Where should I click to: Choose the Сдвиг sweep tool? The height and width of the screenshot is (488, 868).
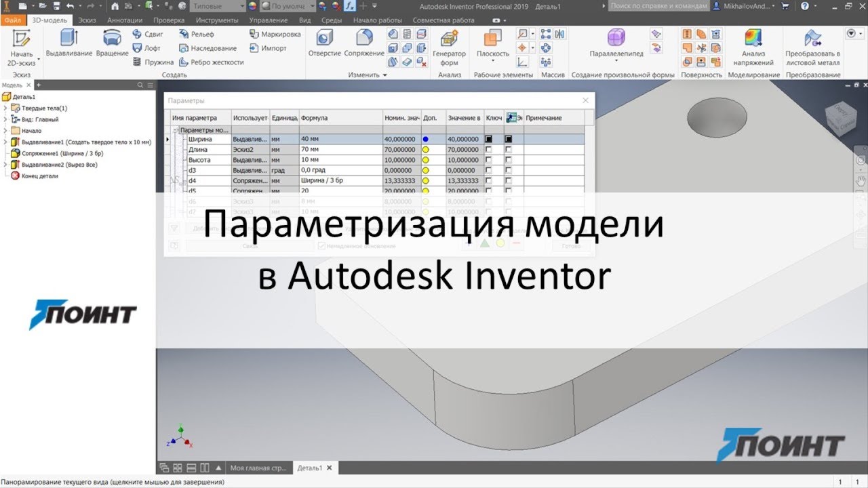148,34
